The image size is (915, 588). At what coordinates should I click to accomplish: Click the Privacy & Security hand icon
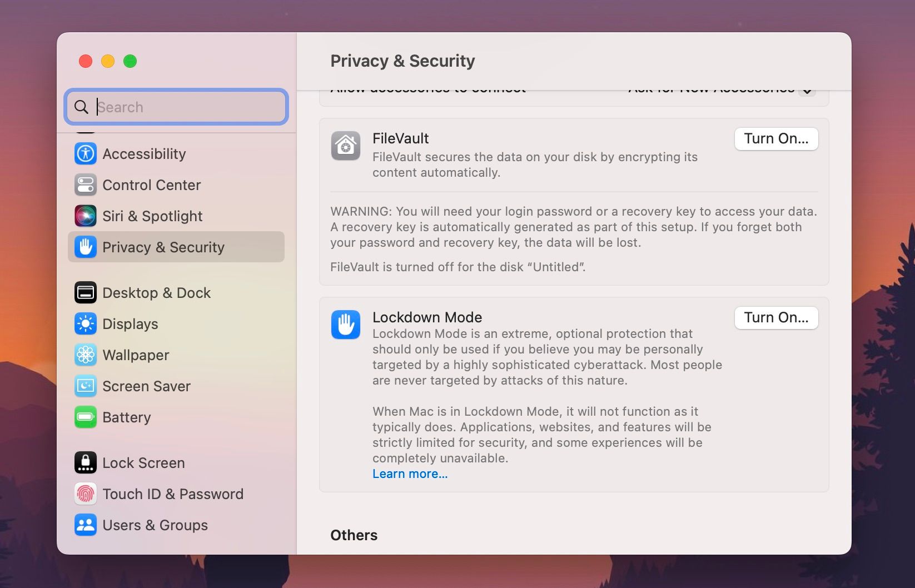[84, 247]
